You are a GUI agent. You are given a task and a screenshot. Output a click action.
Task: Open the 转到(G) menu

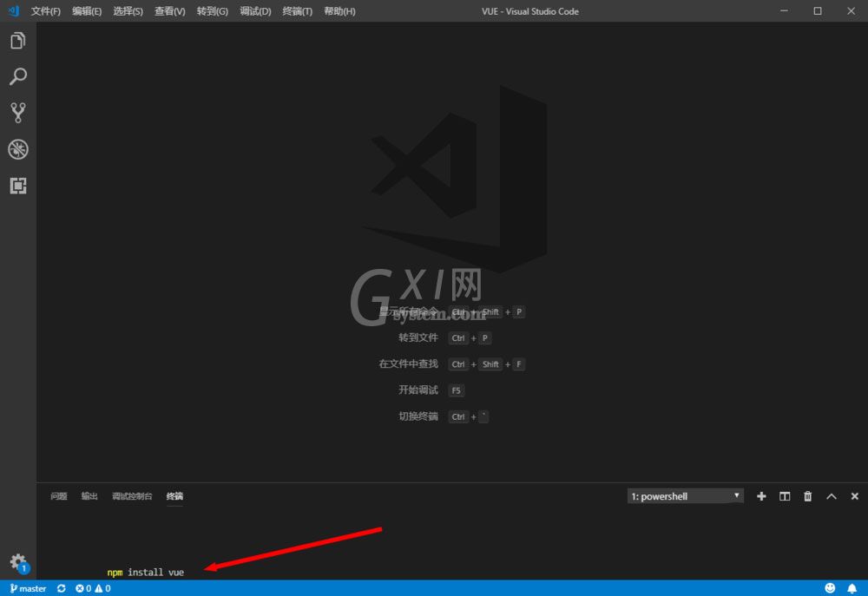point(213,11)
